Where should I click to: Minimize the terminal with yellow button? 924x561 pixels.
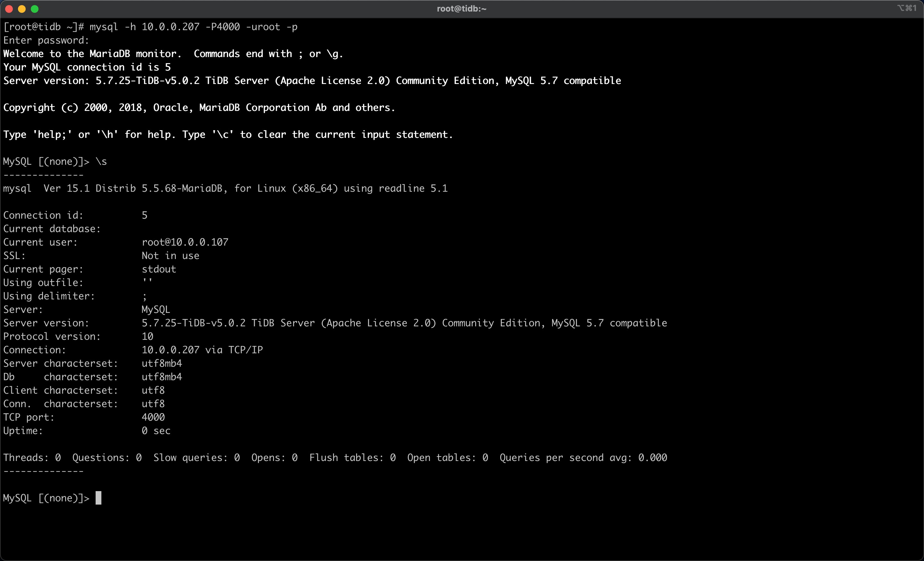click(x=22, y=9)
